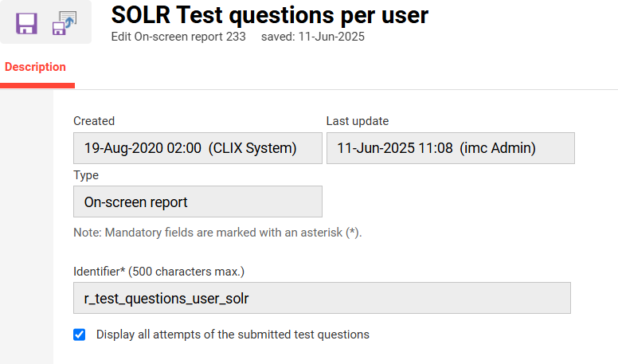Click the 'saved: 11-Jun-2025' status text
618x364 pixels.
[313, 37]
